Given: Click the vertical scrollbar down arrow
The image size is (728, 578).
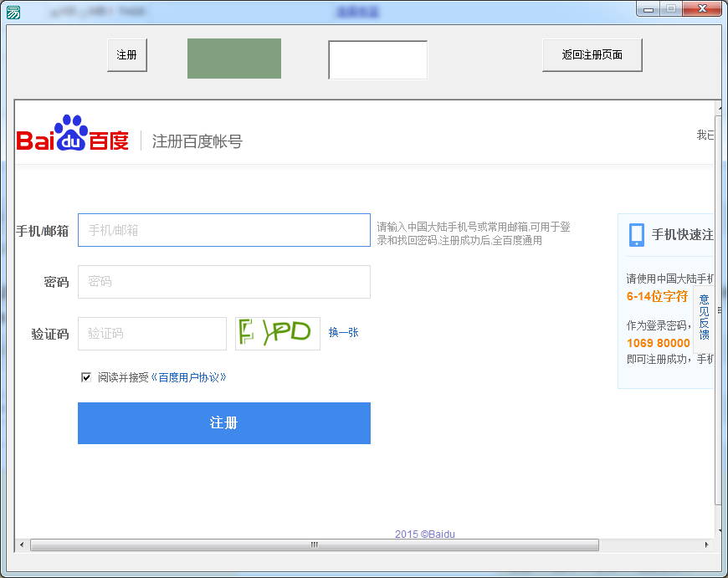Looking at the screenshot, I should point(720,530).
